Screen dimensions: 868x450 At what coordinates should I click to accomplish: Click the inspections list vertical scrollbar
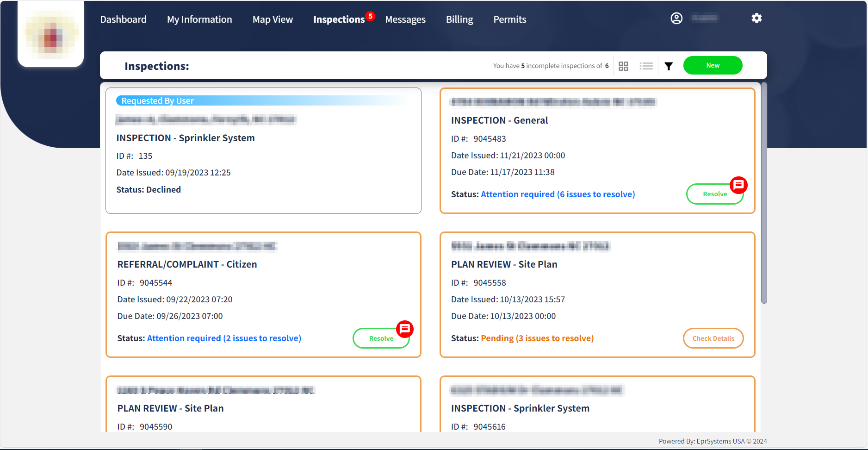pyautogui.click(x=764, y=194)
